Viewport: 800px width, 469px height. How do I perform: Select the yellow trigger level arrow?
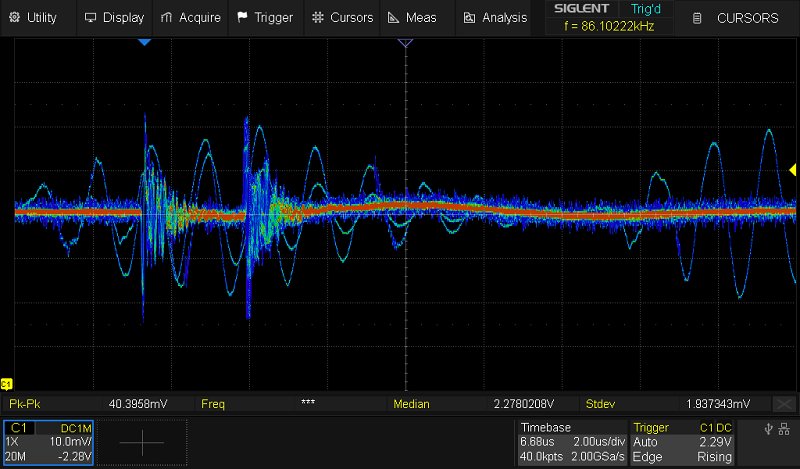coord(793,169)
